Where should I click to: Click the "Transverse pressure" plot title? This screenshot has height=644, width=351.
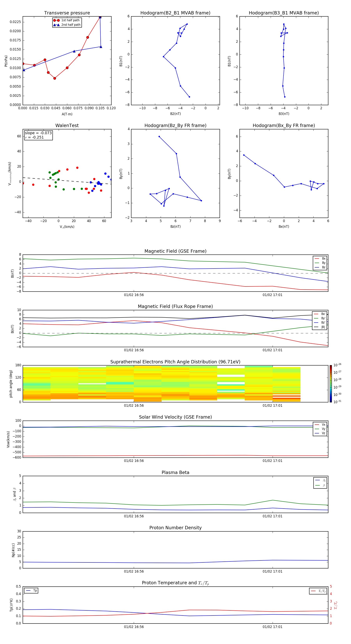click(x=67, y=13)
